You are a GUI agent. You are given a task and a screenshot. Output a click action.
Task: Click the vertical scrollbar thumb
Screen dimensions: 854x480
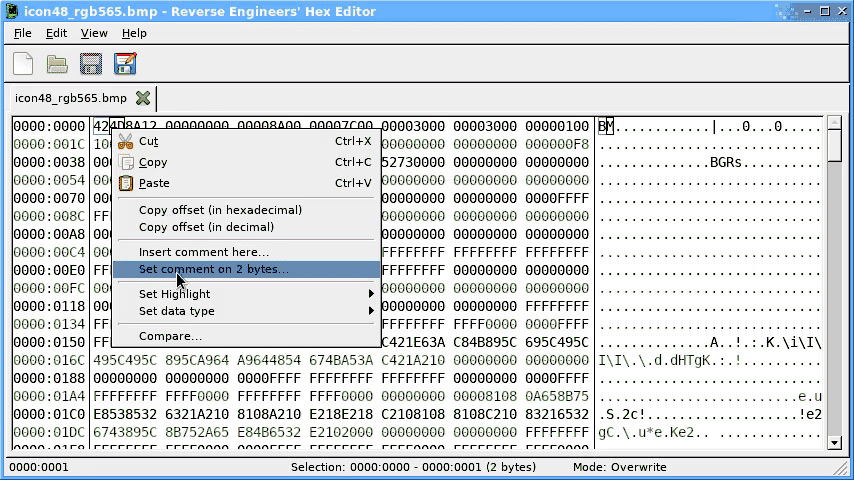click(834, 145)
